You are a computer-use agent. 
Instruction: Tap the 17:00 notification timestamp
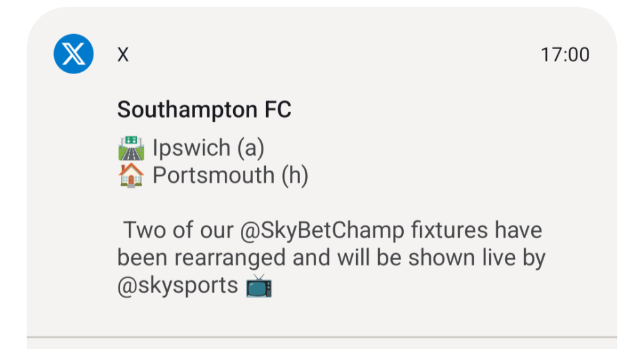(x=565, y=55)
